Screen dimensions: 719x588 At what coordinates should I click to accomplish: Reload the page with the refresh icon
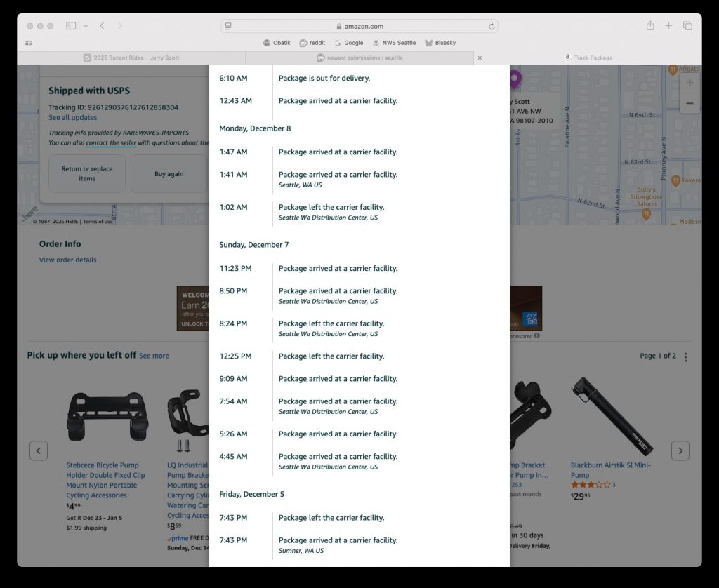coord(492,27)
